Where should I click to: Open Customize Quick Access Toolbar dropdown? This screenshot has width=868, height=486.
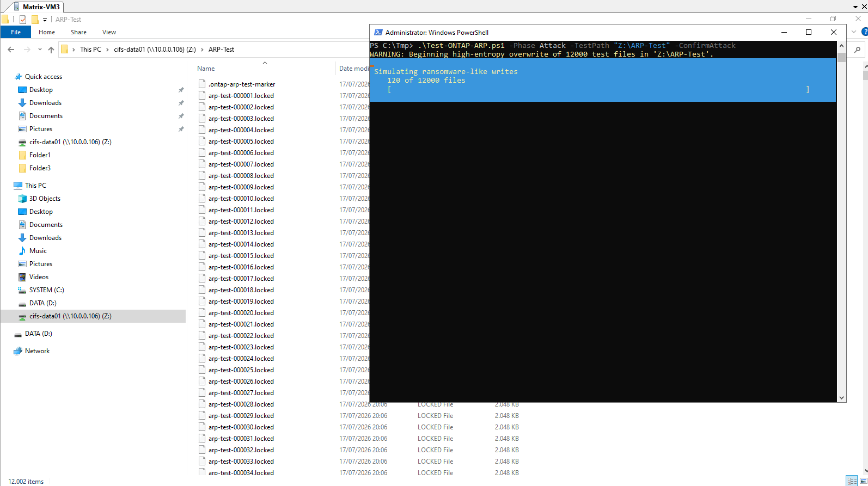click(45, 20)
